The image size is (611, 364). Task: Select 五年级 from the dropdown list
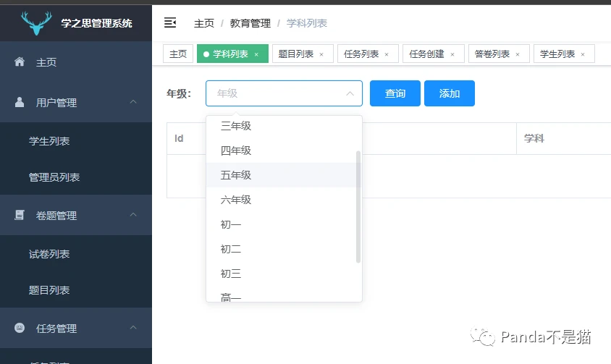point(281,175)
